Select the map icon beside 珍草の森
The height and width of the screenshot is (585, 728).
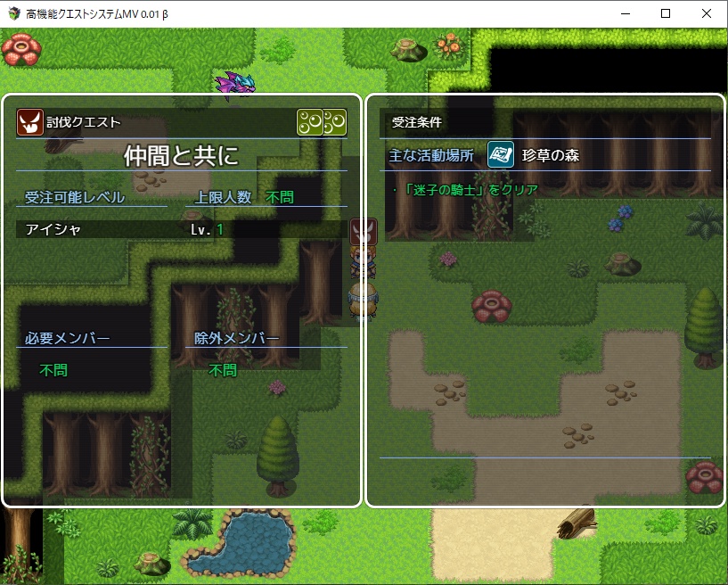(501, 155)
